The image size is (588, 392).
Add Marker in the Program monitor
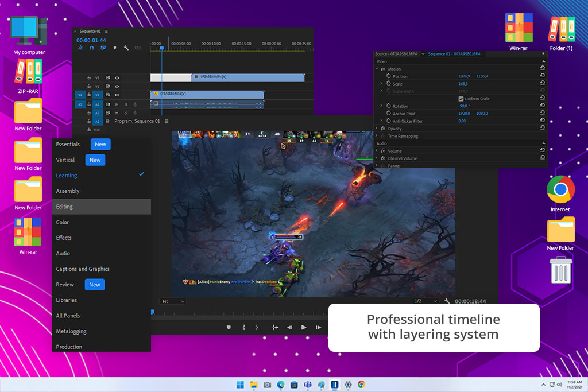(229, 328)
